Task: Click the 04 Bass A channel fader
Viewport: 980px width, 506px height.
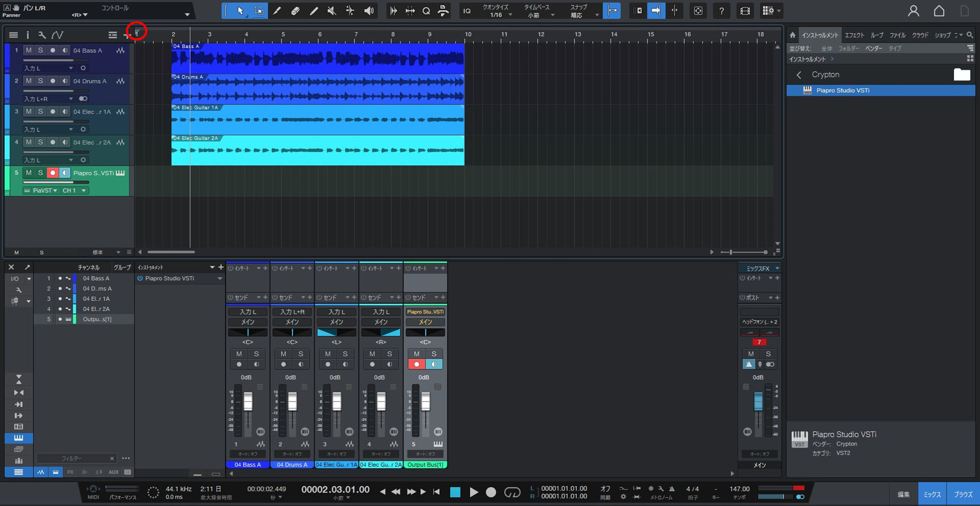Action: [248, 402]
